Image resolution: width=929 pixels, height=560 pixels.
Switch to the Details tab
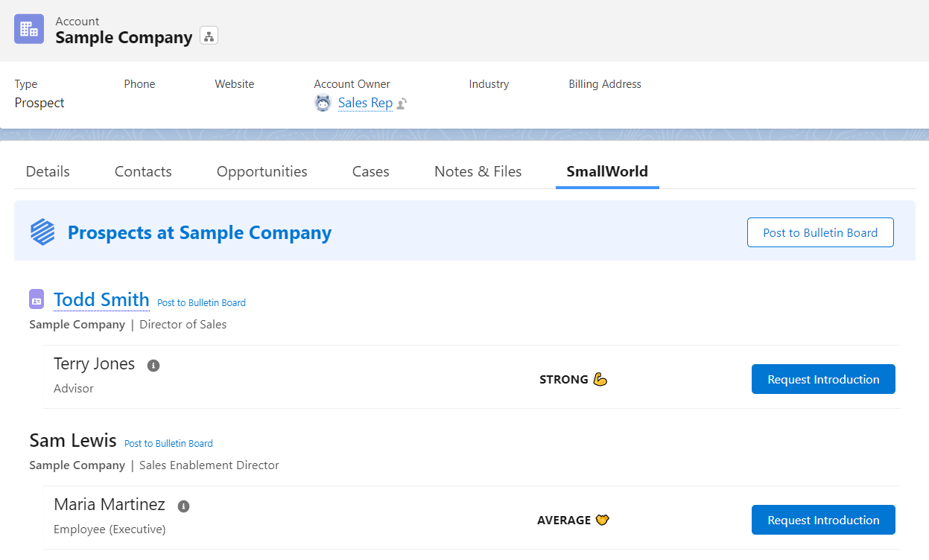pos(47,171)
